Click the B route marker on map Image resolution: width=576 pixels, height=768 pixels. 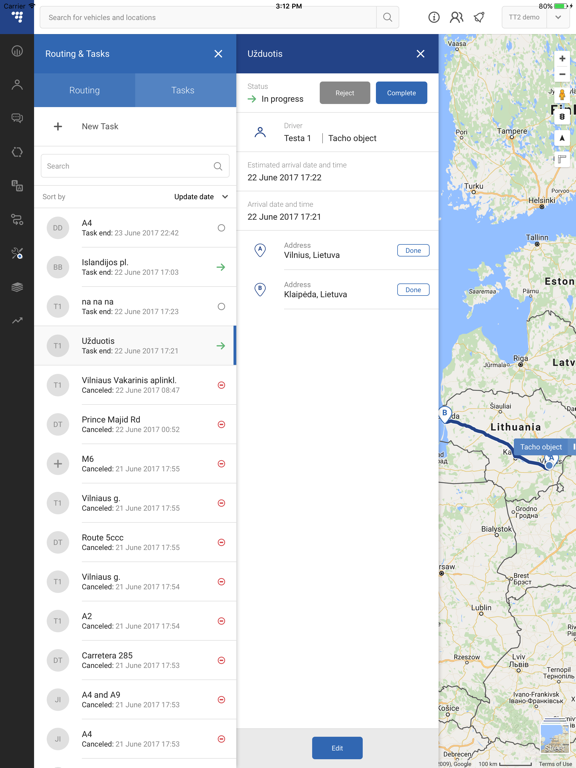click(x=445, y=413)
